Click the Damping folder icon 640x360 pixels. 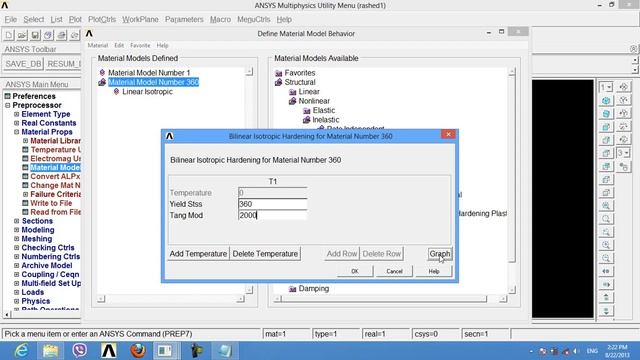tap(293, 289)
